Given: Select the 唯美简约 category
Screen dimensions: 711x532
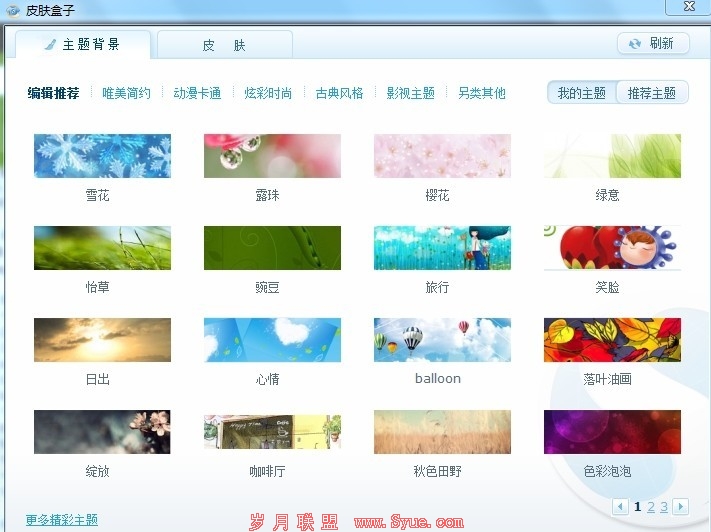Looking at the screenshot, I should tap(126, 93).
